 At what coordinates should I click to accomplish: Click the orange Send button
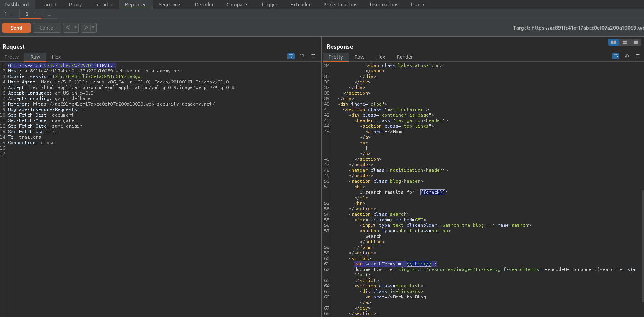pyautogui.click(x=16, y=28)
